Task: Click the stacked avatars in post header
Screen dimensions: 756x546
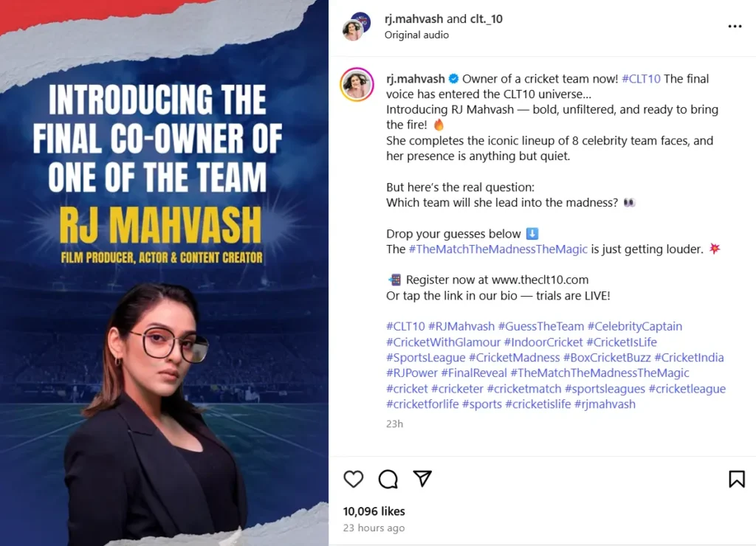Action: [357, 27]
